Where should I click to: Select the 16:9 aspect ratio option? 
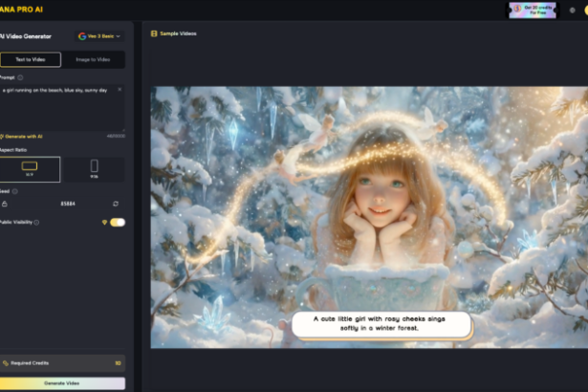point(30,169)
